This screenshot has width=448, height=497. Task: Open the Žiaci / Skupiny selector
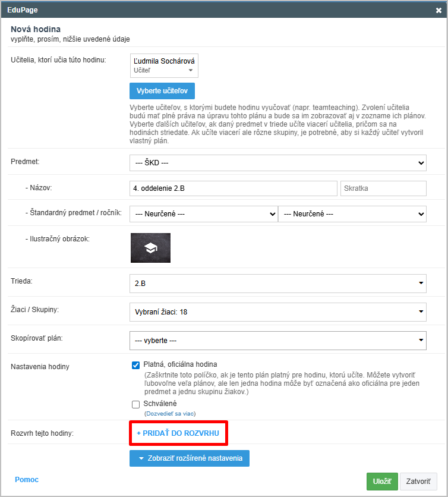(277, 312)
